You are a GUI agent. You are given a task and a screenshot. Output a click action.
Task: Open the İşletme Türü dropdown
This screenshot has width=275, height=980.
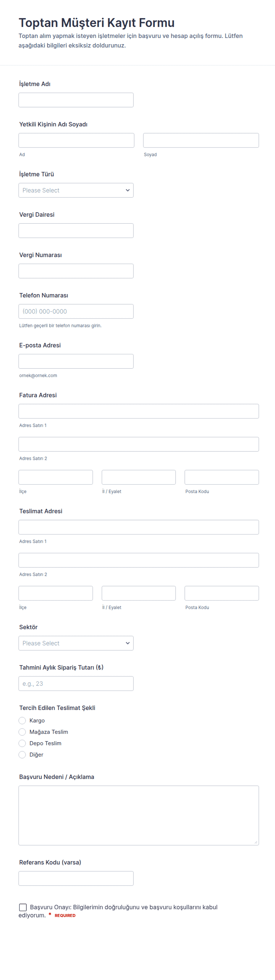click(76, 190)
